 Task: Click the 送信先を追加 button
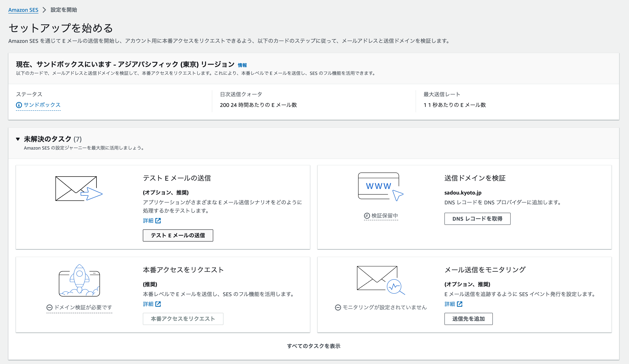469,318
